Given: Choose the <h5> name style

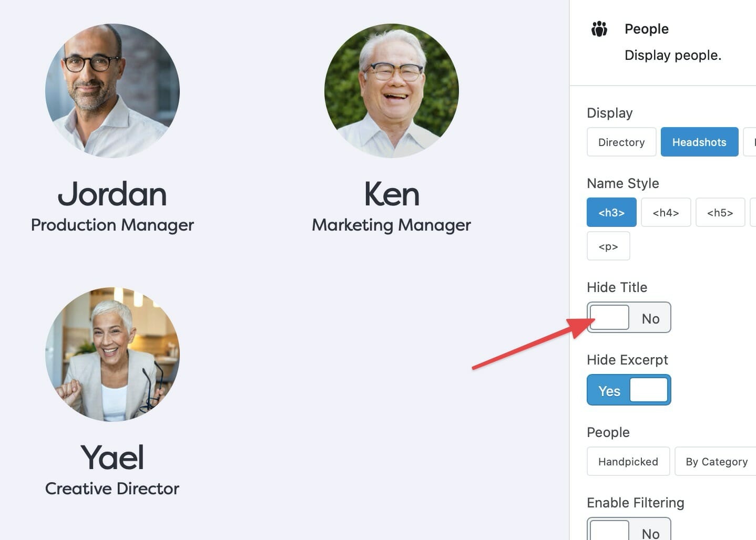Looking at the screenshot, I should 720,212.
